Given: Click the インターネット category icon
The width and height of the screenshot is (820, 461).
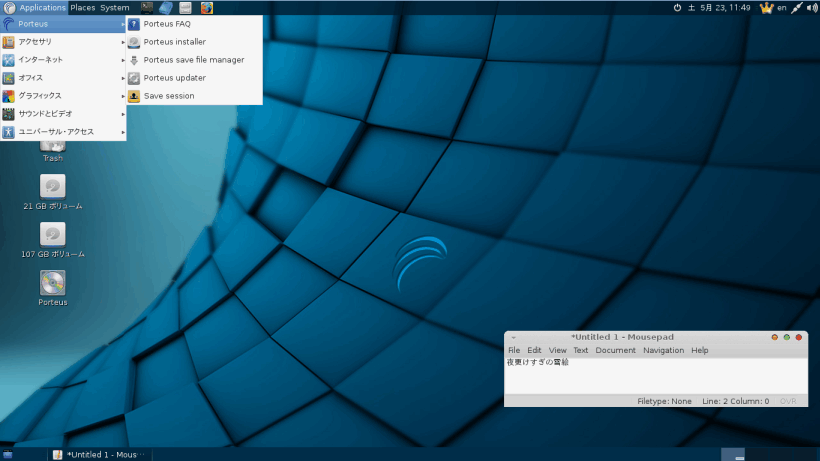Looking at the screenshot, I should 8,60.
